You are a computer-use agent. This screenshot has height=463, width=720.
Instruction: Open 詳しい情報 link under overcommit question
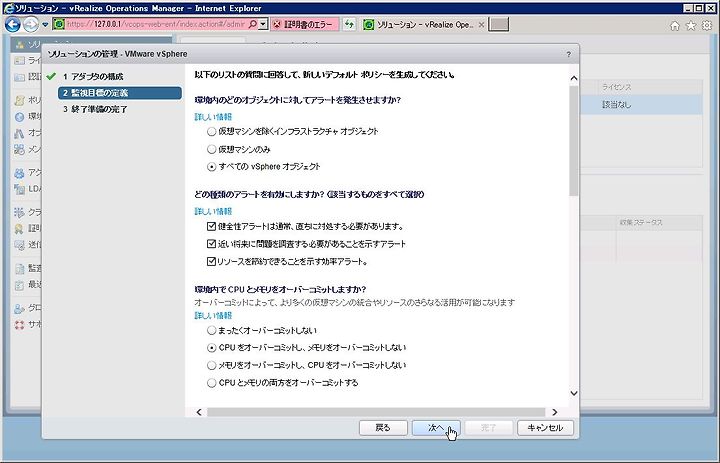click(213, 316)
